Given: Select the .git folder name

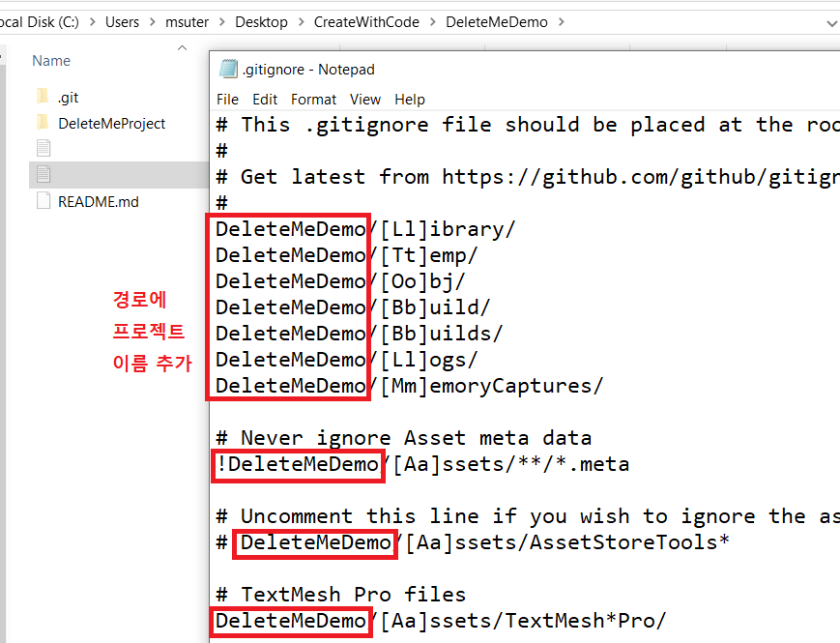Looking at the screenshot, I should [68, 98].
